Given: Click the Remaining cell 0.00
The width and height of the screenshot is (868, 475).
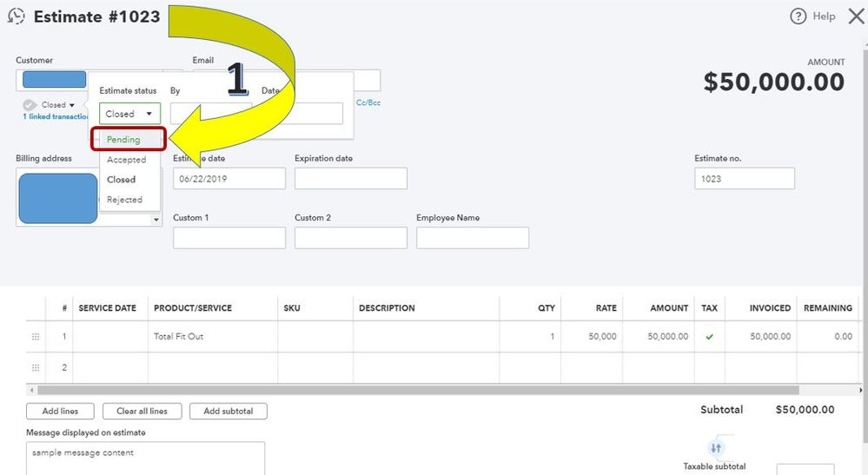Looking at the screenshot, I should pyautogui.click(x=827, y=336).
